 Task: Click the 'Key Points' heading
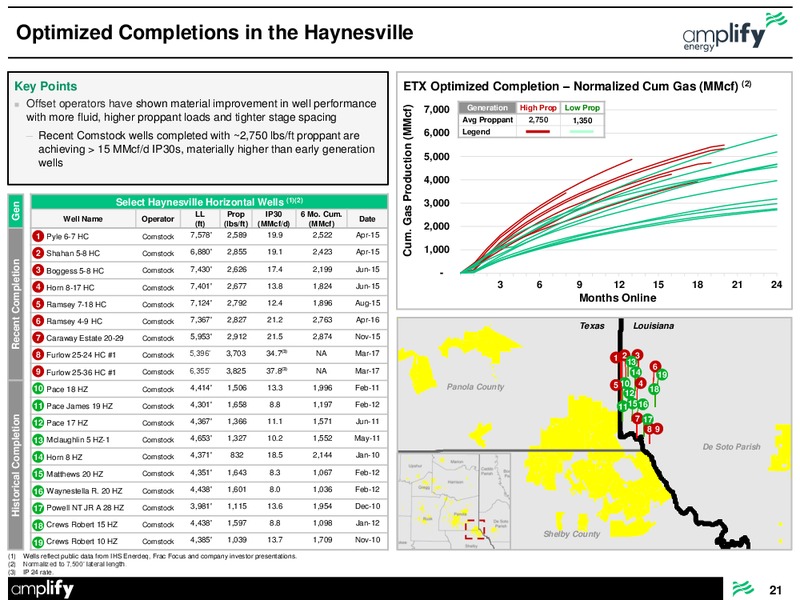pyautogui.click(x=45, y=86)
